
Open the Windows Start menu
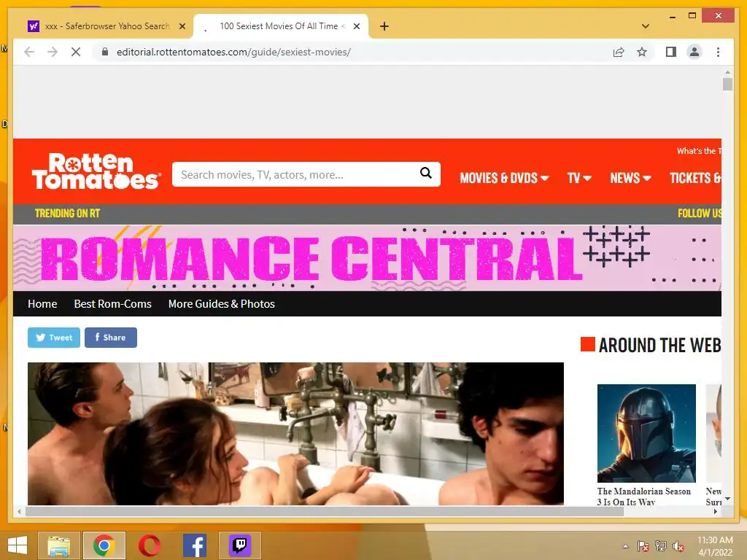[x=18, y=545]
